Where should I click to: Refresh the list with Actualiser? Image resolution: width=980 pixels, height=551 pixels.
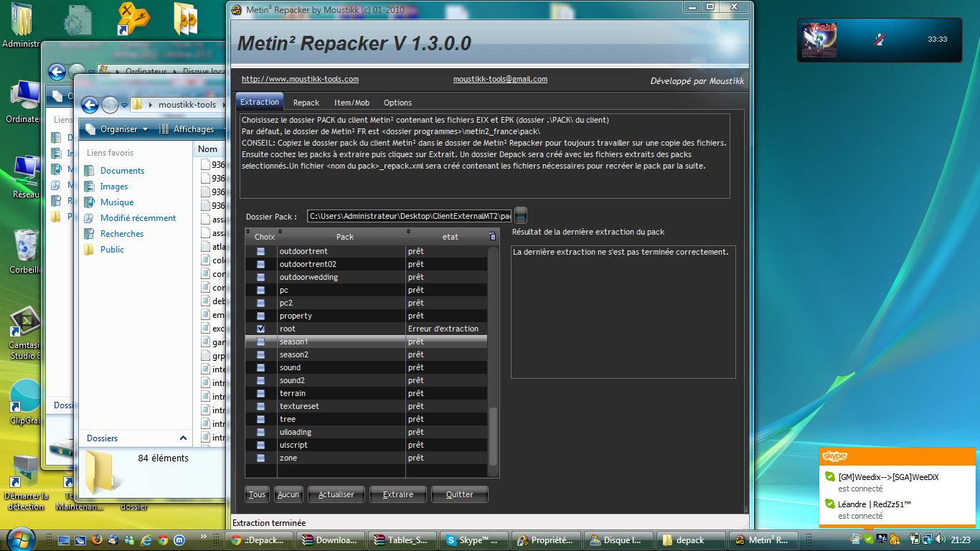336,494
